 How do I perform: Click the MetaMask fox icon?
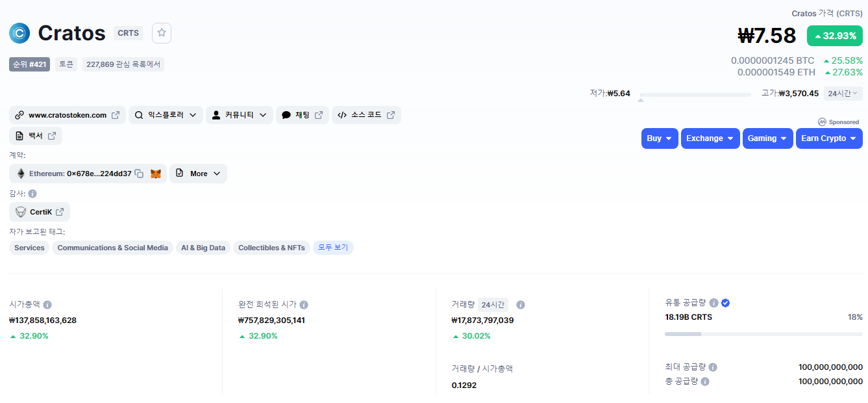tap(156, 174)
